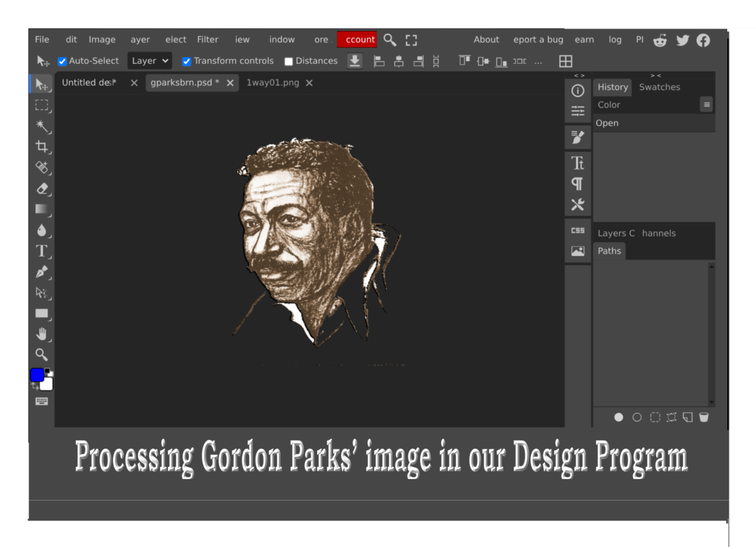Disable the Auto-Select checkbox
Viewport: 756px width, 549px height.
pos(62,61)
